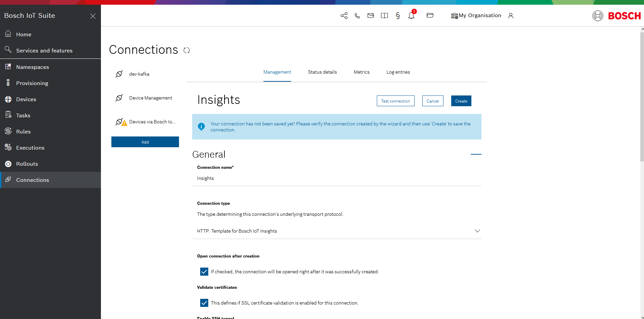Click the Home house icon
The image size is (644, 319).
point(8,34)
